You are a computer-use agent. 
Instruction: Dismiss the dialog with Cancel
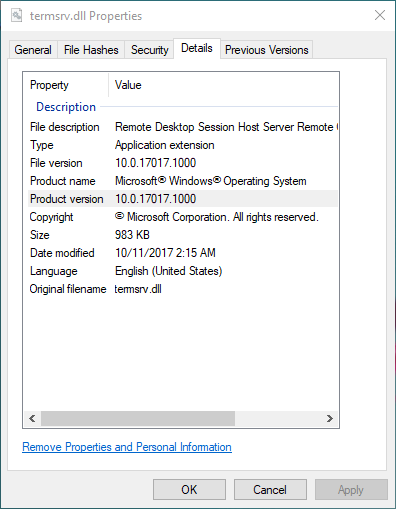click(x=270, y=490)
